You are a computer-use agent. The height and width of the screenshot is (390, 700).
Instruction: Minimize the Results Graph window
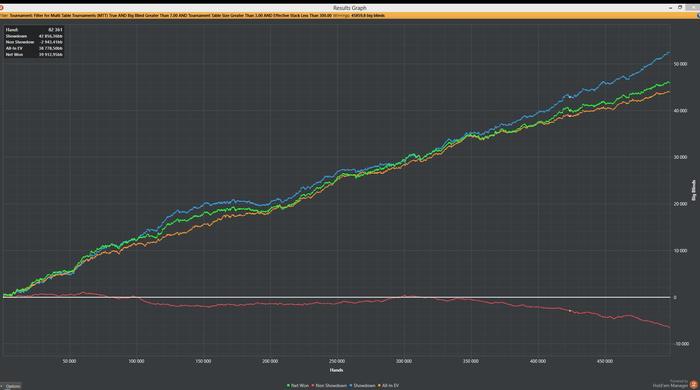coord(671,8)
